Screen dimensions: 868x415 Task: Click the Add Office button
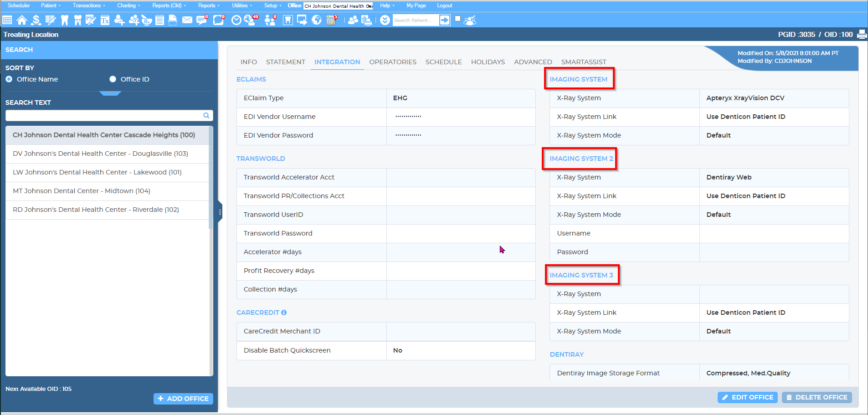pyautogui.click(x=183, y=399)
